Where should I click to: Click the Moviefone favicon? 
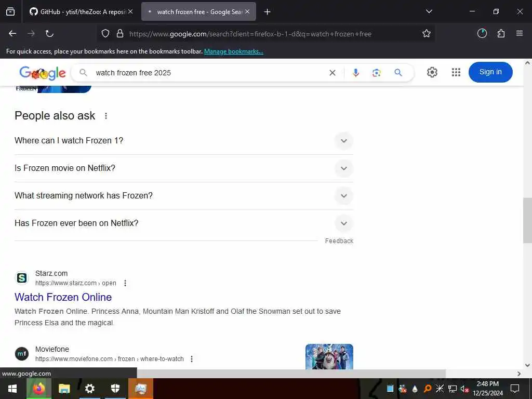pos(22,354)
